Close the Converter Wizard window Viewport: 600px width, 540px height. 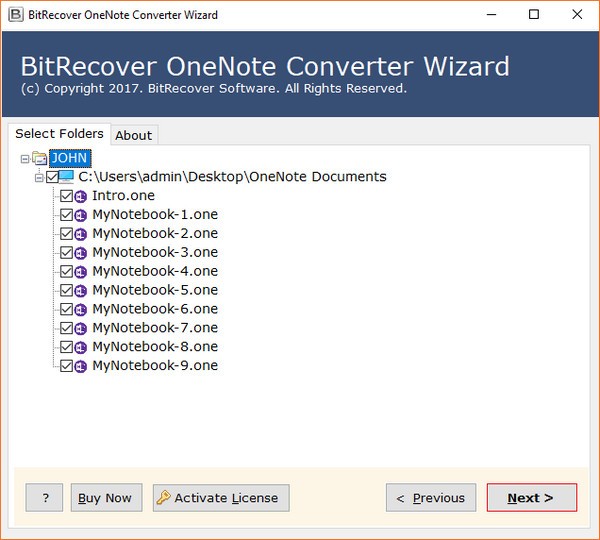(577, 15)
